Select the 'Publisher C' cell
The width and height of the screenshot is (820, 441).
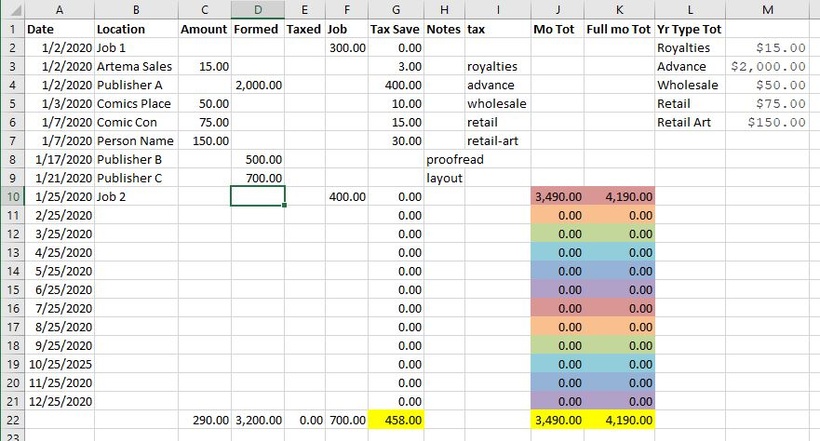pyautogui.click(x=136, y=178)
